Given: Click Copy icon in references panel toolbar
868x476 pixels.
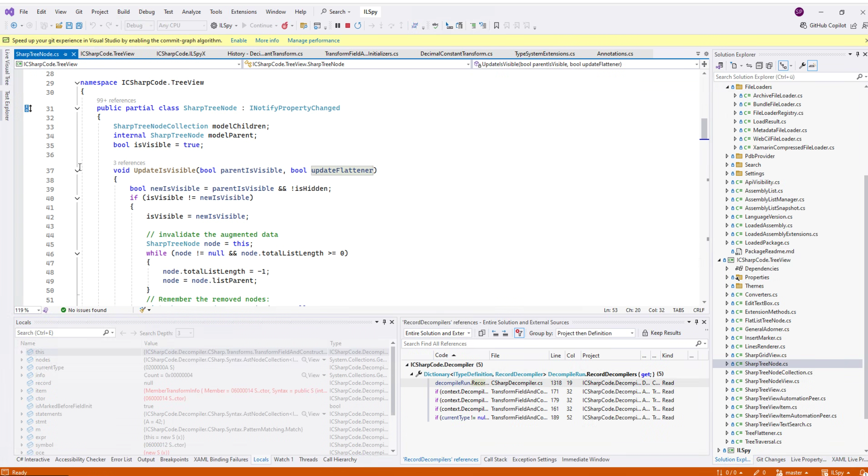Looking at the screenshot, I should click(x=482, y=333).
